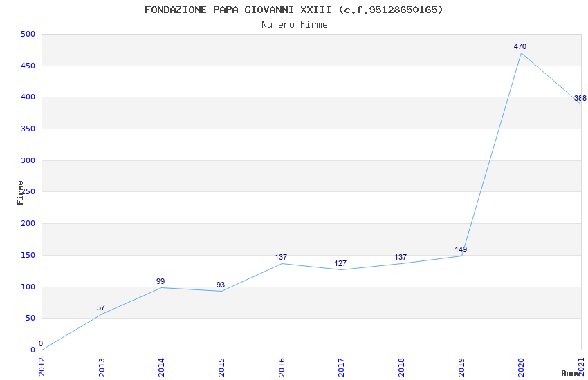
Task: Click the x-axis year 2019
Action: [461, 367]
